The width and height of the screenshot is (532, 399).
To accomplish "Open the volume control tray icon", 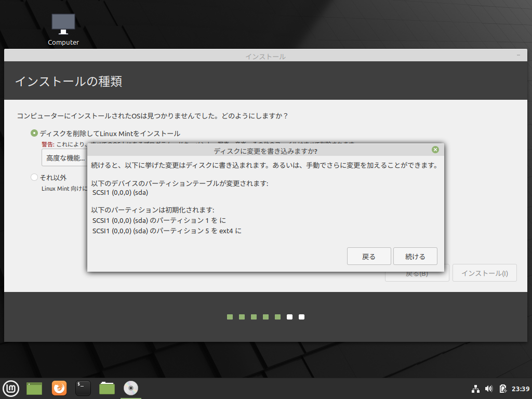I will click(489, 389).
